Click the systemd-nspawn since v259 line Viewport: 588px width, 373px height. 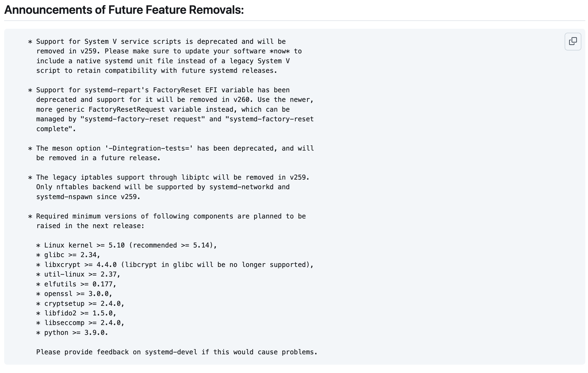(x=88, y=197)
